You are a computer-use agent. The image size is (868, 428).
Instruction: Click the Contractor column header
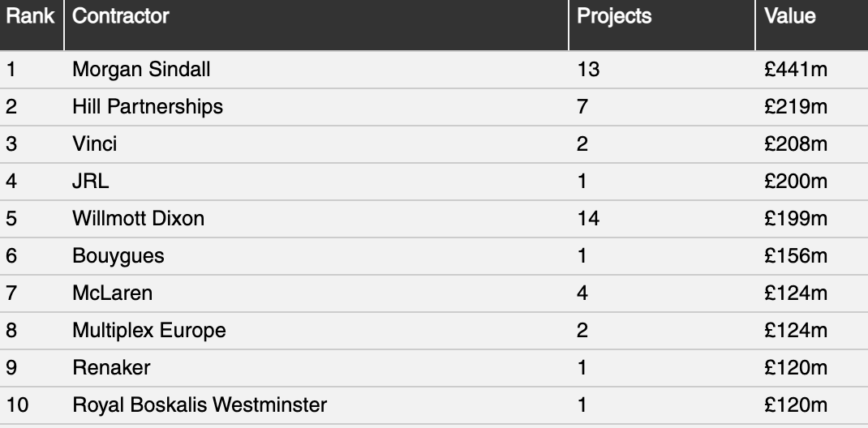click(x=121, y=16)
